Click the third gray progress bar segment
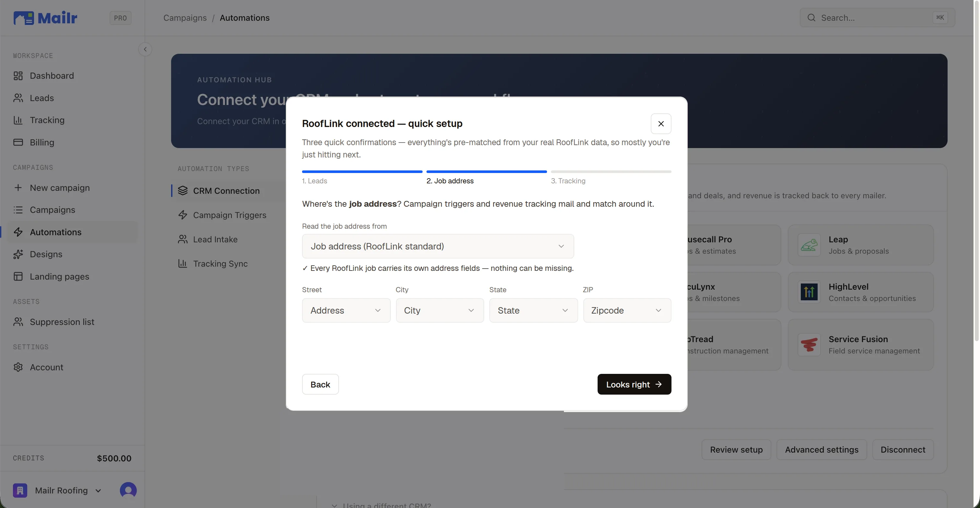 pyautogui.click(x=611, y=172)
